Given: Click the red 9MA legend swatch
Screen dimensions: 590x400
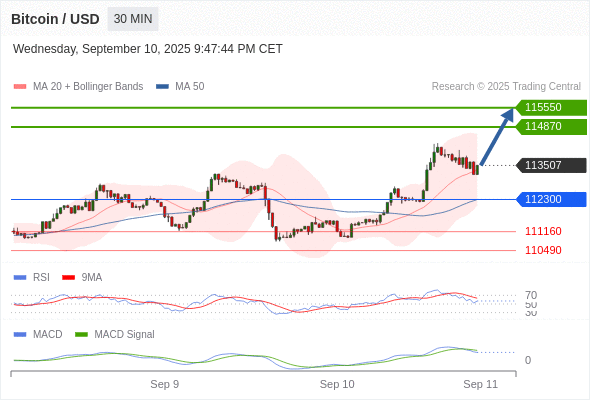Looking at the screenshot, I should click(68, 278).
